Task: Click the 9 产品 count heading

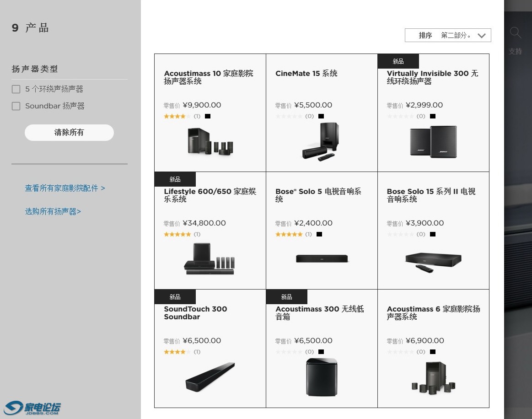Action: 30,28
